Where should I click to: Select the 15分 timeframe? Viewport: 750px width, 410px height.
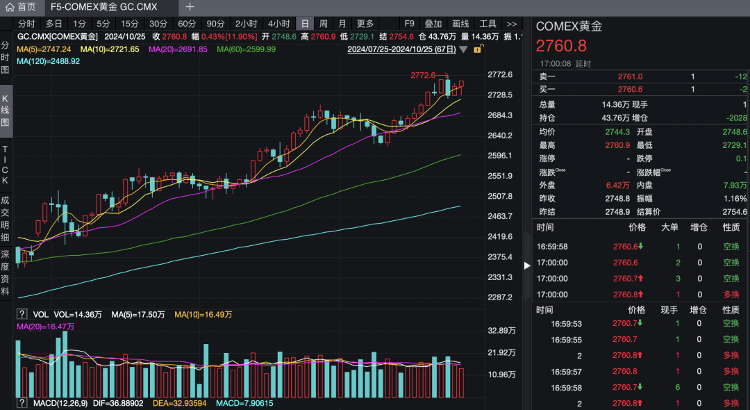pyautogui.click(x=130, y=23)
